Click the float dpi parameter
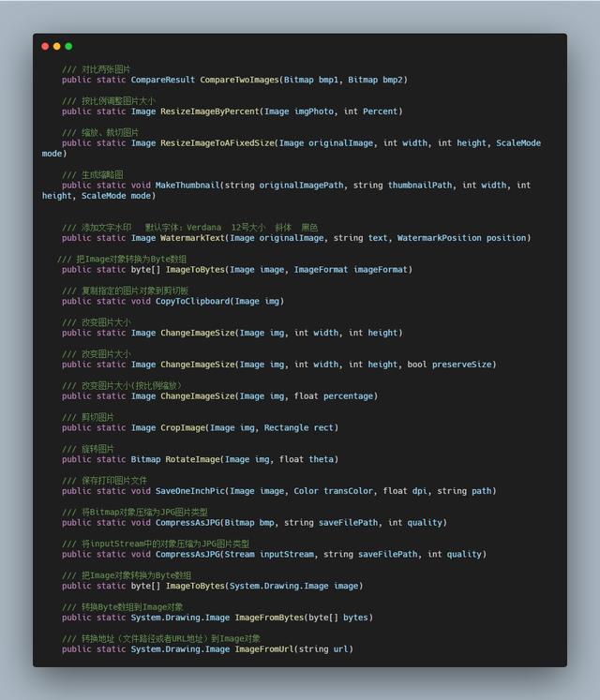The width and height of the screenshot is (600, 700). click(x=405, y=491)
